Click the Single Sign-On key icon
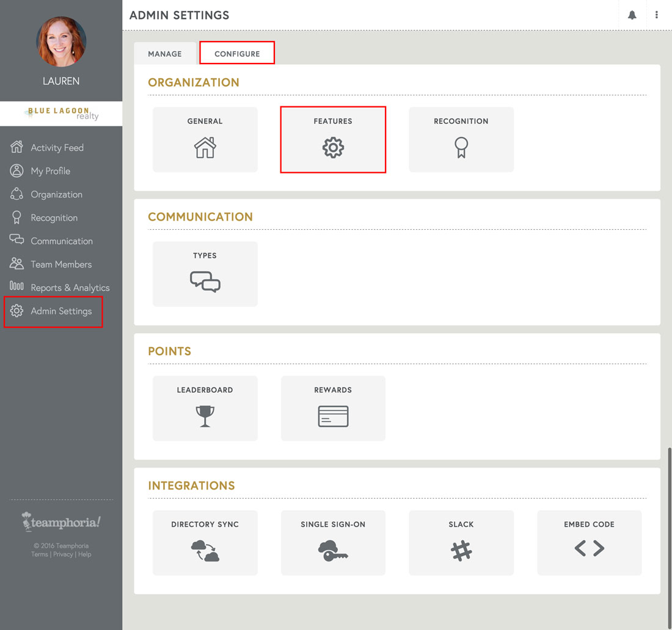This screenshot has width=672, height=630. tap(333, 552)
